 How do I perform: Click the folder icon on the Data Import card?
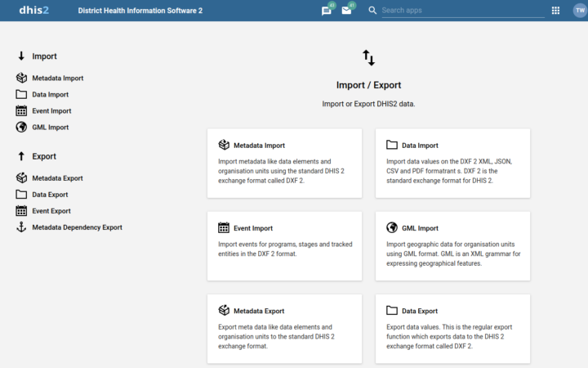392,145
